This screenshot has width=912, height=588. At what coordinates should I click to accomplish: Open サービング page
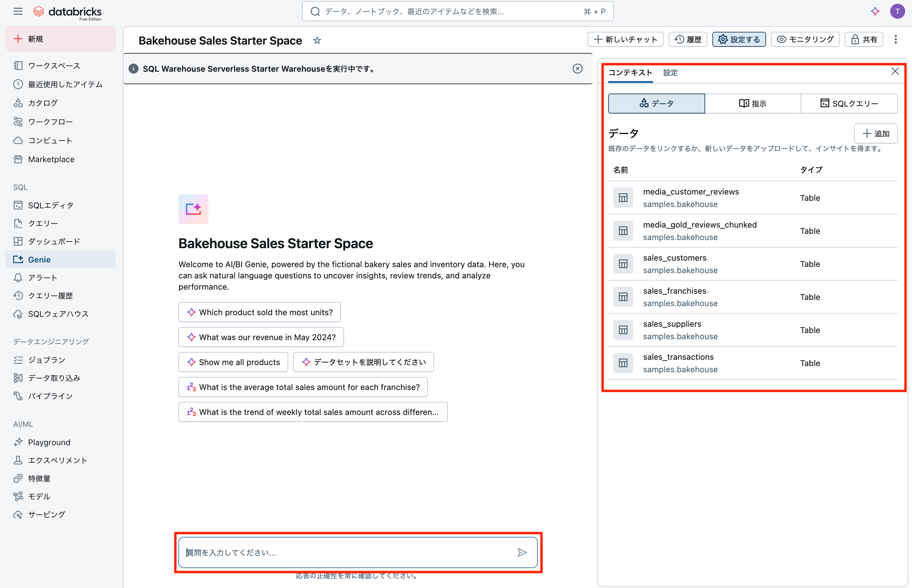pos(60,515)
